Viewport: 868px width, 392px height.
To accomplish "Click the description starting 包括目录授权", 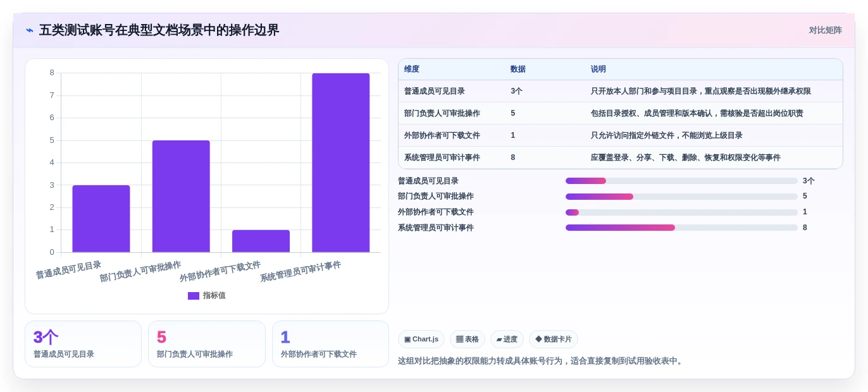I will coord(697,114).
